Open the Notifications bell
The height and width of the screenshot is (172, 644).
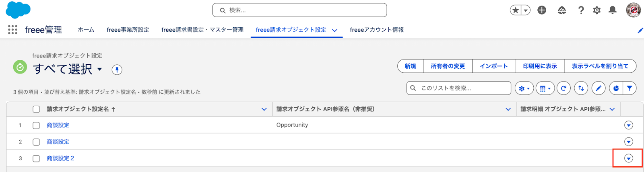pyautogui.click(x=613, y=10)
